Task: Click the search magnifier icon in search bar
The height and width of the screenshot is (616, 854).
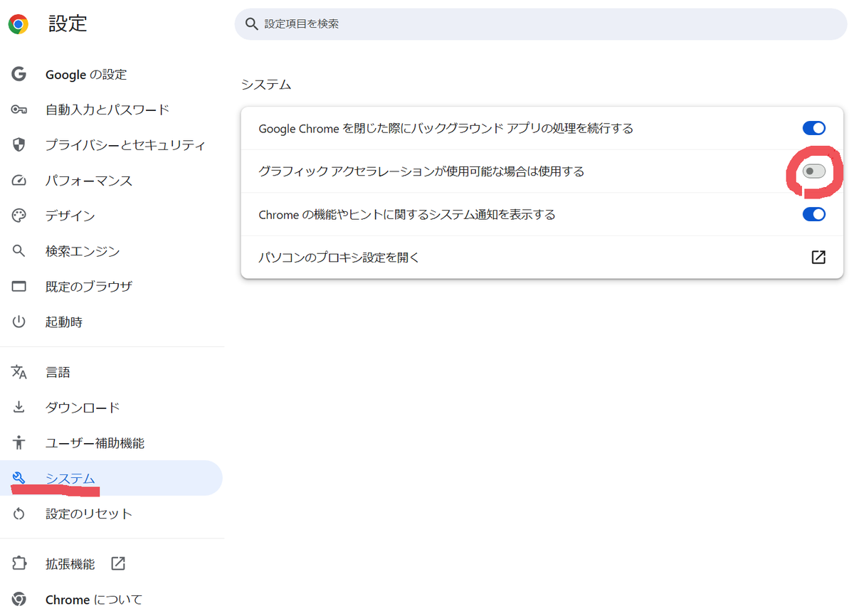Action: click(x=251, y=23)
